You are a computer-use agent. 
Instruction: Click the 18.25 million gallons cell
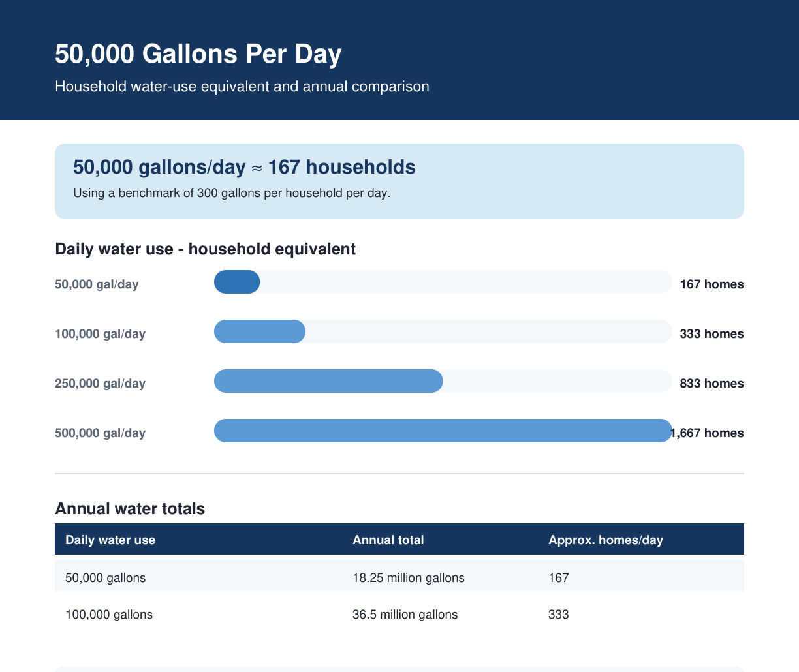coord(409,577)
